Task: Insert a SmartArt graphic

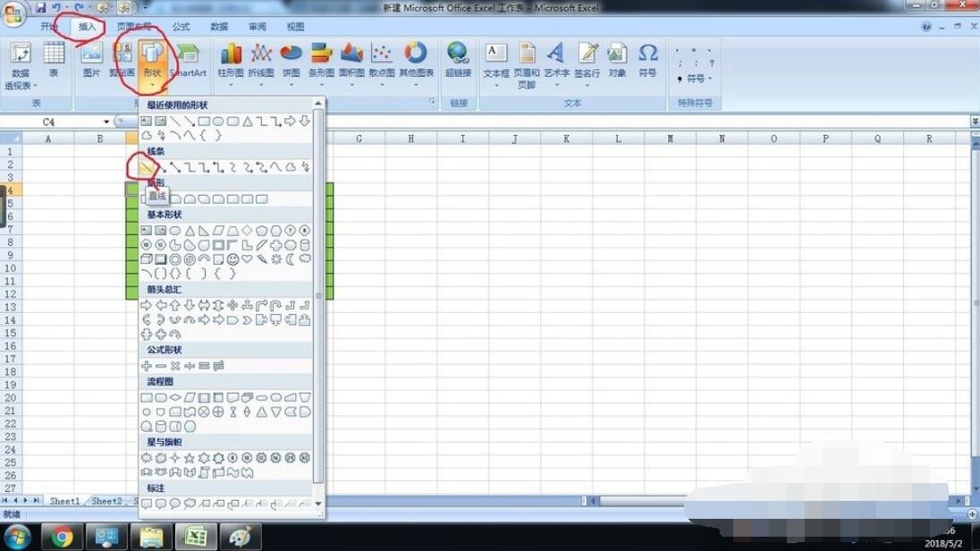Action: click(x=188, y=61)
